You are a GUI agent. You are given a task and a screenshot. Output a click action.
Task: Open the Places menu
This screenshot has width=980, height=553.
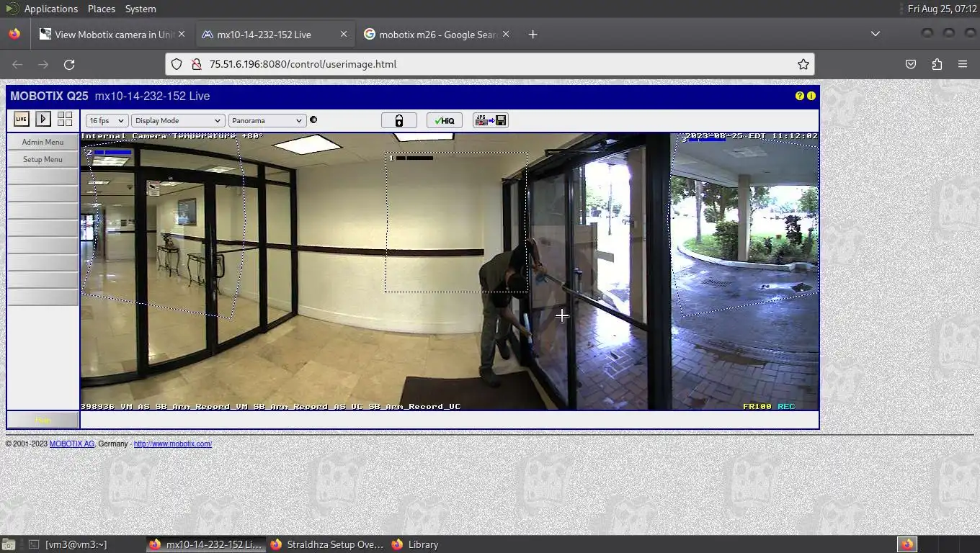point(102,9)
